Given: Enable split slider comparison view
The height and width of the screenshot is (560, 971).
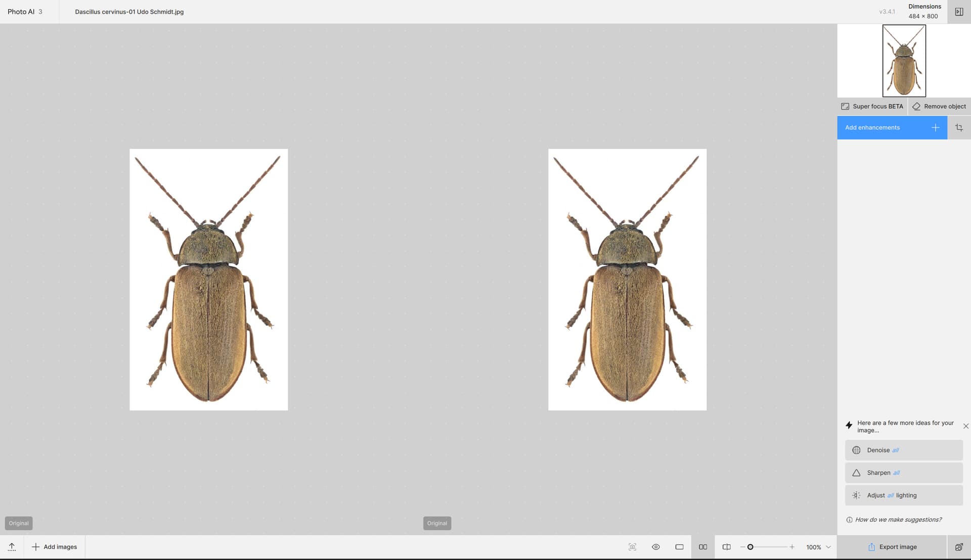Looking at the screenshot, I should 726,547.
